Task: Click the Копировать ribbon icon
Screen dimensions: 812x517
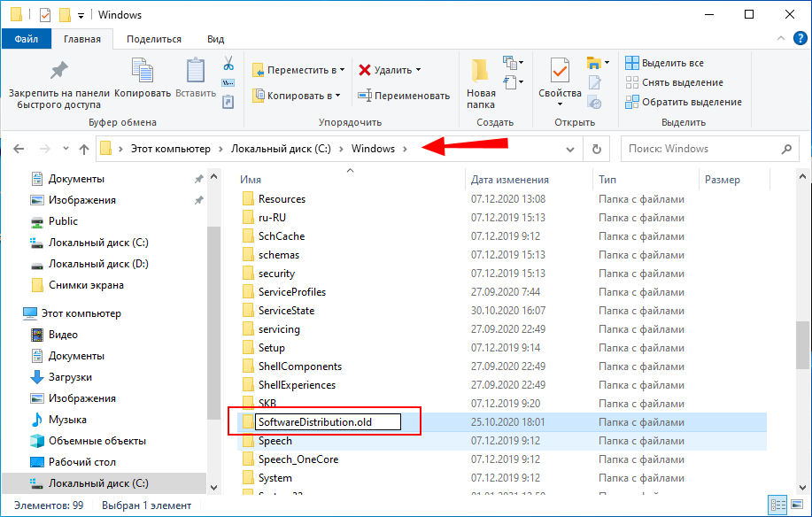Action: tap(143, 71)
